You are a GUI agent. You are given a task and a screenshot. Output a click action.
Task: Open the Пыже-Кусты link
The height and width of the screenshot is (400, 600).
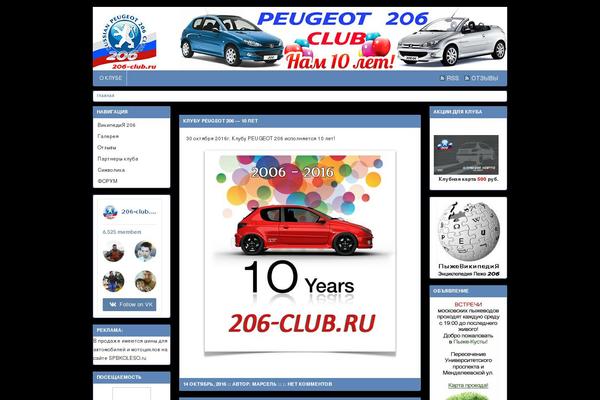(471, 341)
